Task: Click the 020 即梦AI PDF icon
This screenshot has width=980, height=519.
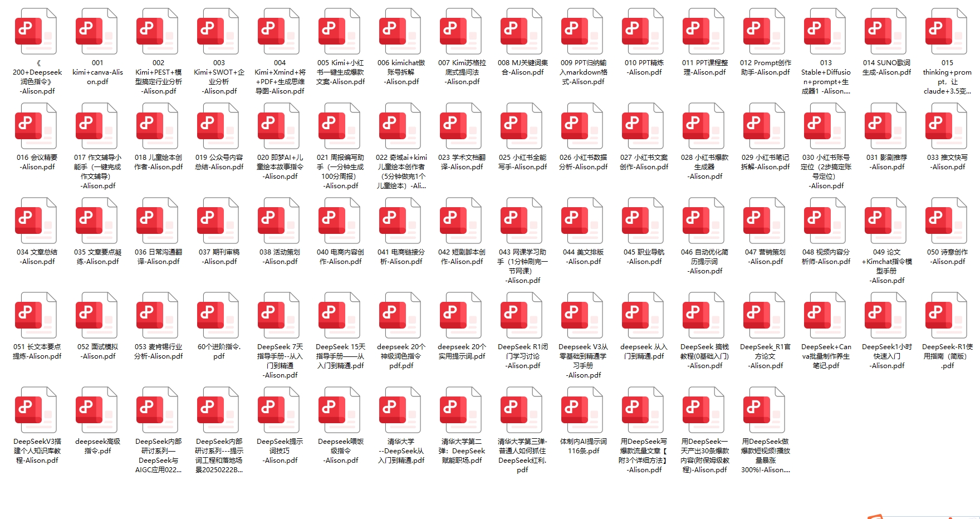Action: (x=278, y=126)
